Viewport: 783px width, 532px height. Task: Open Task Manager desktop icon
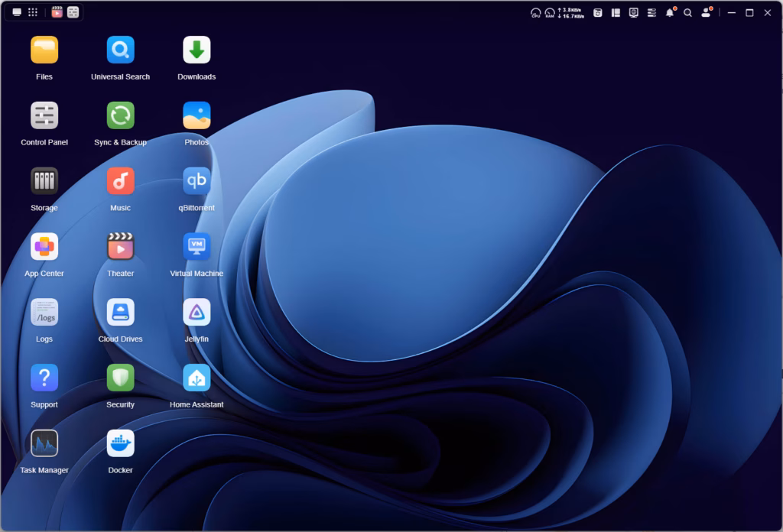44,444
